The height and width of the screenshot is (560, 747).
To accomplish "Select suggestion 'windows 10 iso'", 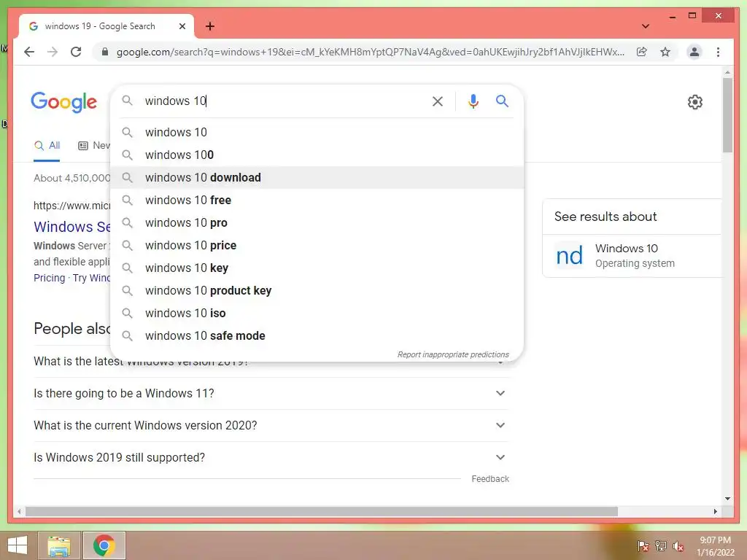I will [x=317, y=314].
